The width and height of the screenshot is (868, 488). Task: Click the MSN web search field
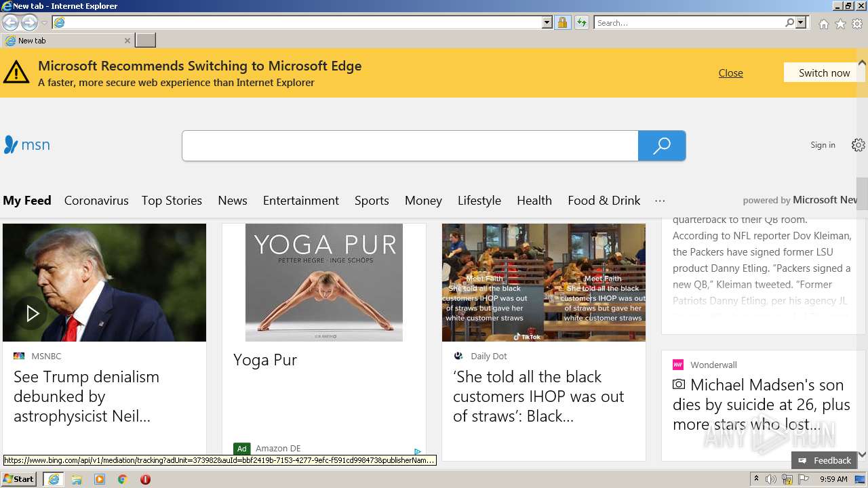click(x=410, y=146)
